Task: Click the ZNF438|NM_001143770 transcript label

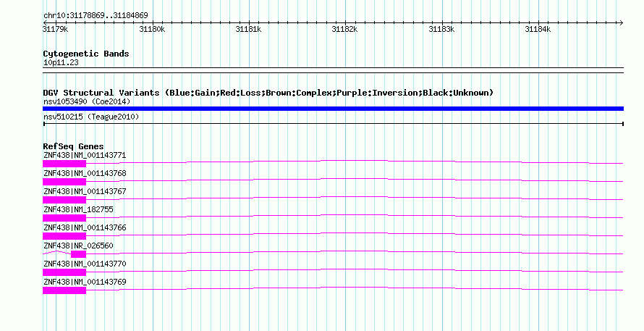Action: pyautogui.click(x=85, y=264)
